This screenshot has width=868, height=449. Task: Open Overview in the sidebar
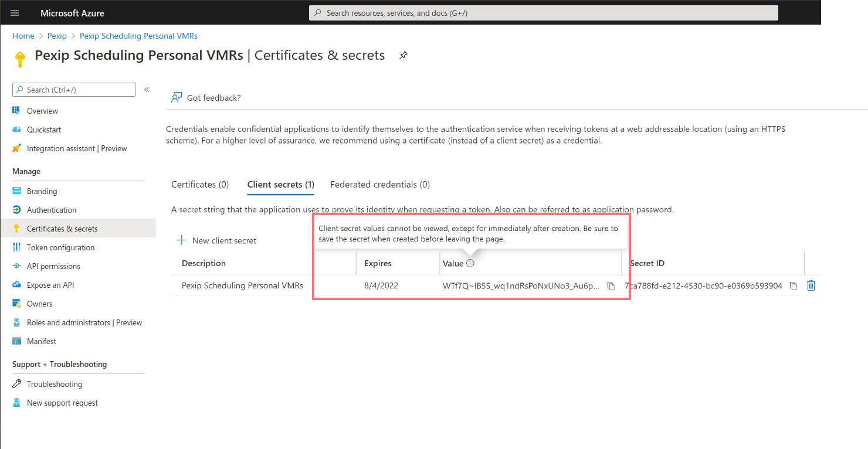[x=42, y=111]
